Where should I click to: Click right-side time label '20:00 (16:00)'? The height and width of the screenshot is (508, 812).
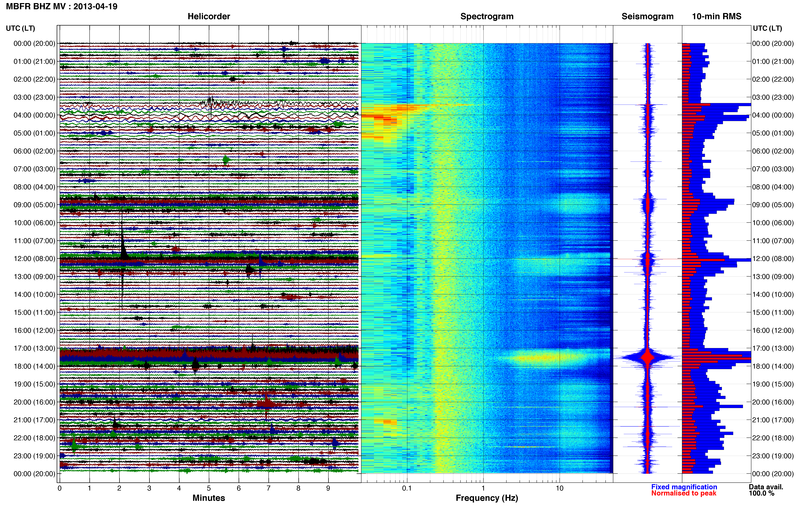pyautogui.click(x=773, y=402)
